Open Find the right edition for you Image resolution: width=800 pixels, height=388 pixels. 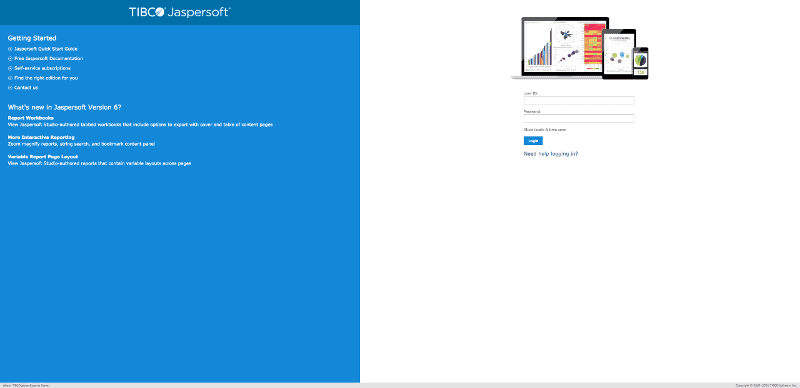tap(46, 78)
